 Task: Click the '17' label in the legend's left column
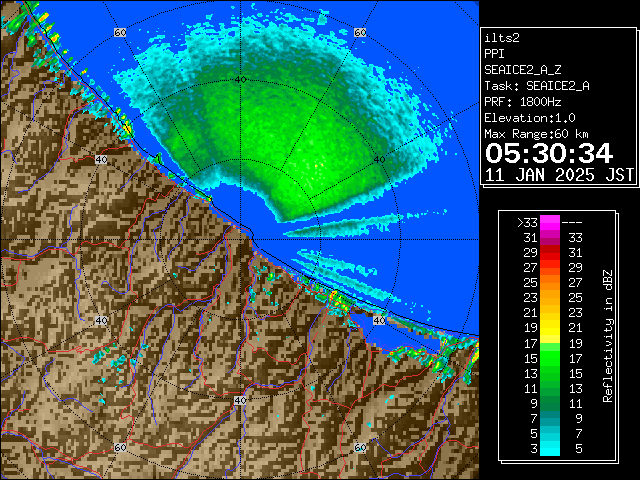coord(531,344)
